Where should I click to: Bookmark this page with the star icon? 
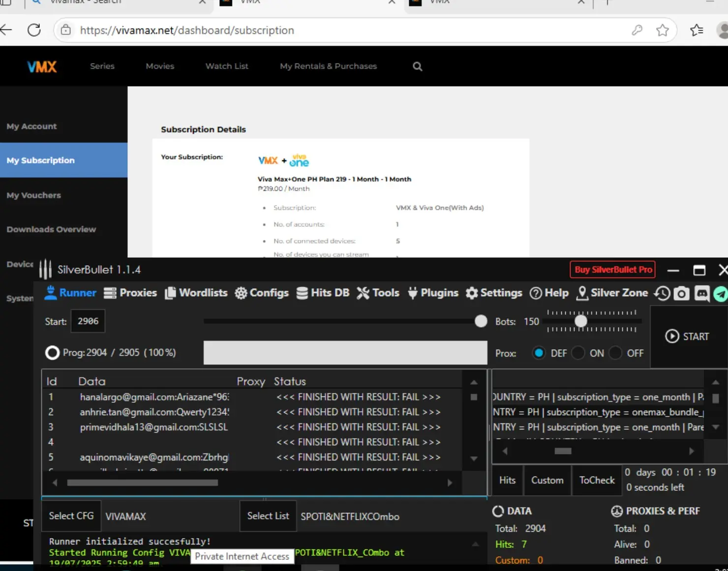[x=663, y=30]
